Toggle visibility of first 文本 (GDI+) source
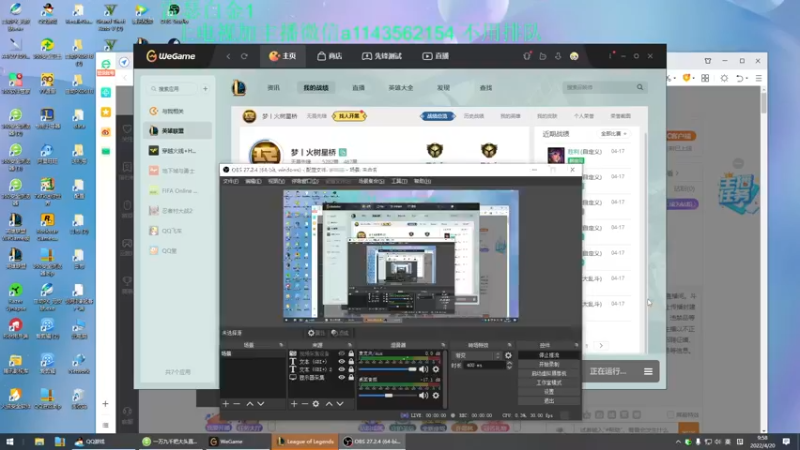The image size is (800, 450). pyautogui.click(x=342, y=361)
